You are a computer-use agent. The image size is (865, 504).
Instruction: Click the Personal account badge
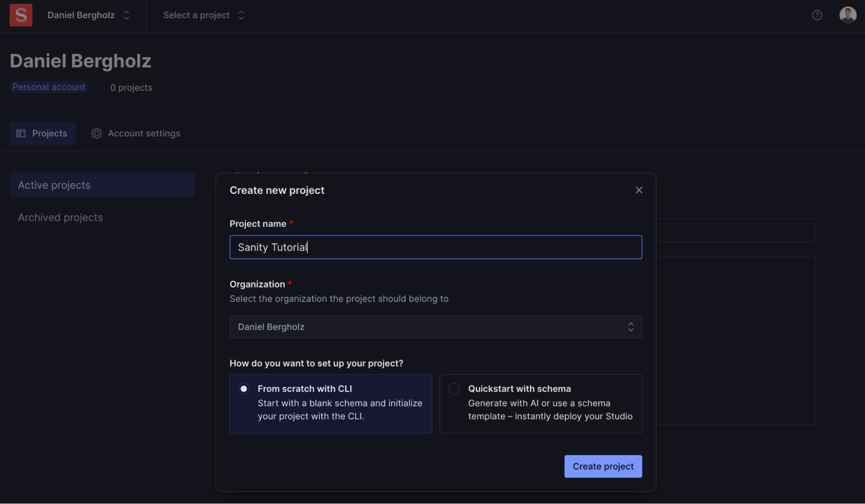tap(49, 87)
